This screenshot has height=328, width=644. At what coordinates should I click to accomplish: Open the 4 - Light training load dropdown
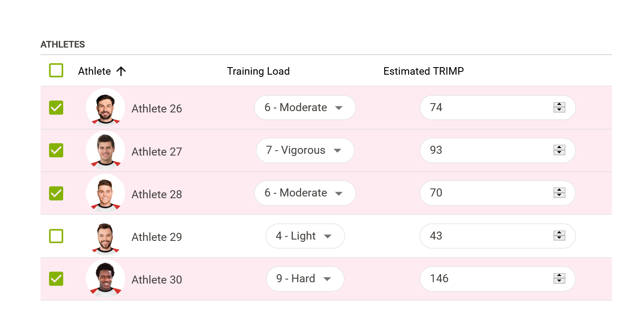[305, 236]
